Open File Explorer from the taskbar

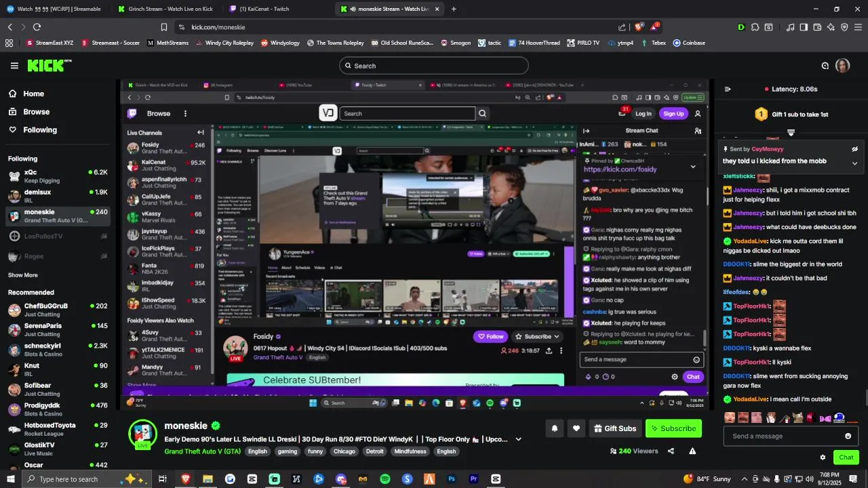pos(208,479)
